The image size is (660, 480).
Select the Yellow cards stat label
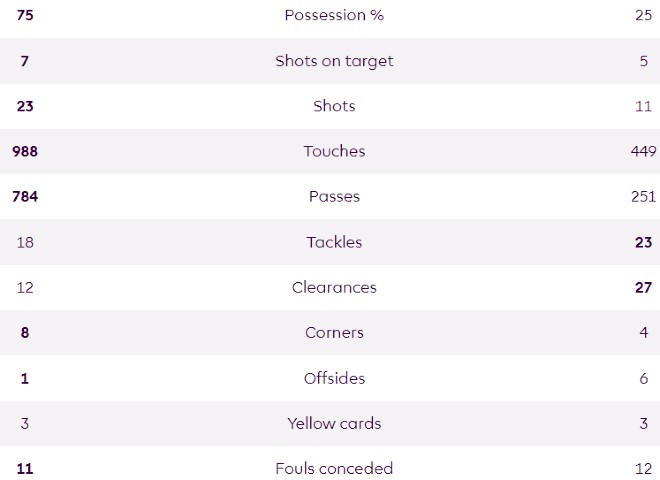(334, 423)
